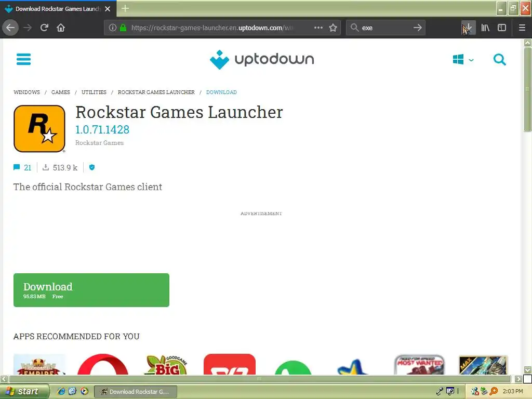The width and height of the screenshot is (532, 399).
Task: Click the orange magnifier tray icon
Action: pos(494,391)
